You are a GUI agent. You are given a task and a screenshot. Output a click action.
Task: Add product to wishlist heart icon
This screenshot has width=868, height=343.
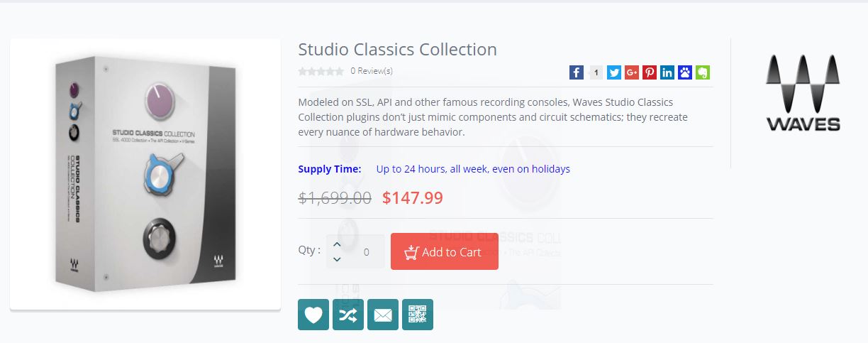click(313, 315)
